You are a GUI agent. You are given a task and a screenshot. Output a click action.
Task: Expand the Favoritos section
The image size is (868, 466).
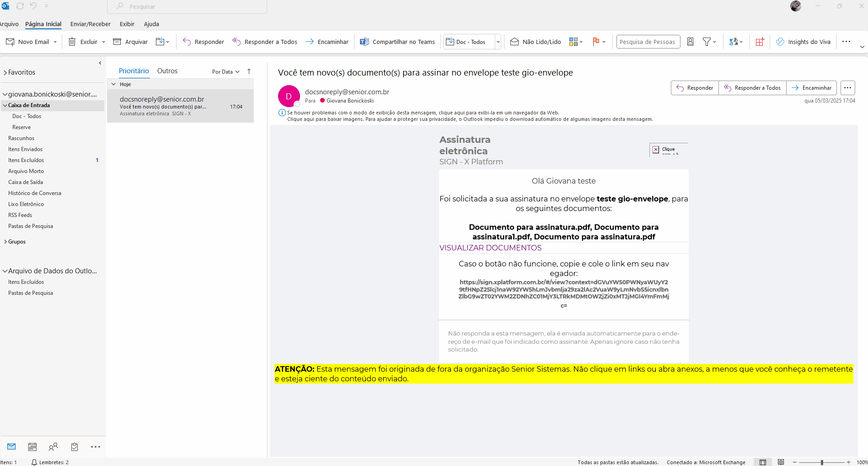5,72
